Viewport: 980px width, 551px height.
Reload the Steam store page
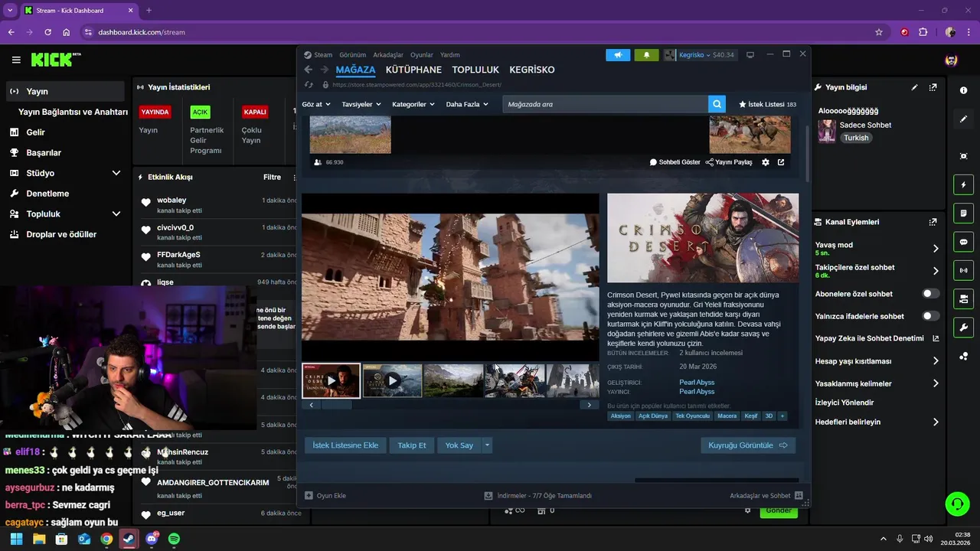coord(309,85)
